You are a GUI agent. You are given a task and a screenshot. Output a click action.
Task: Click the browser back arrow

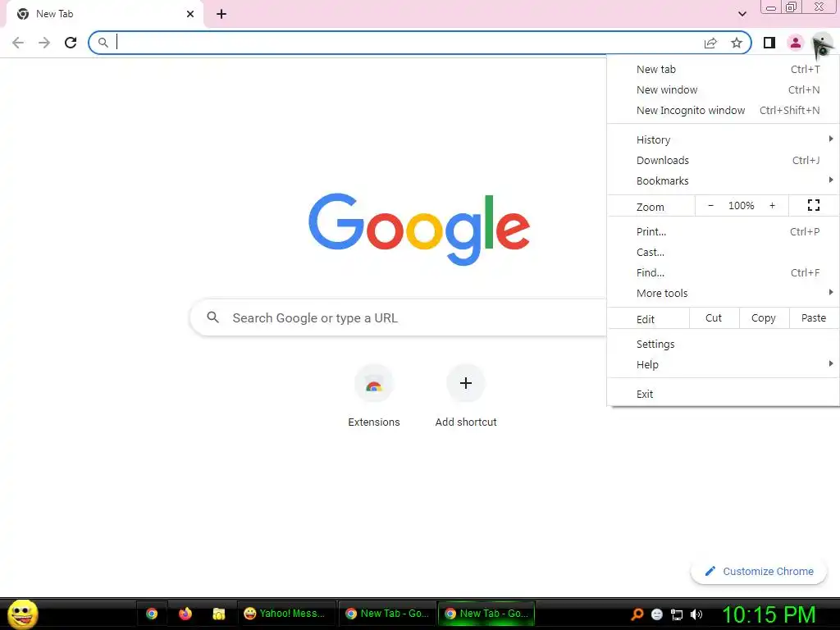(x=18, y=43)
